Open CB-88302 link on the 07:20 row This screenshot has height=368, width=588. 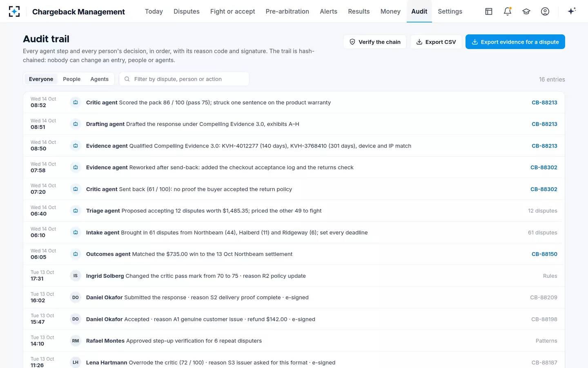(544, 189)
